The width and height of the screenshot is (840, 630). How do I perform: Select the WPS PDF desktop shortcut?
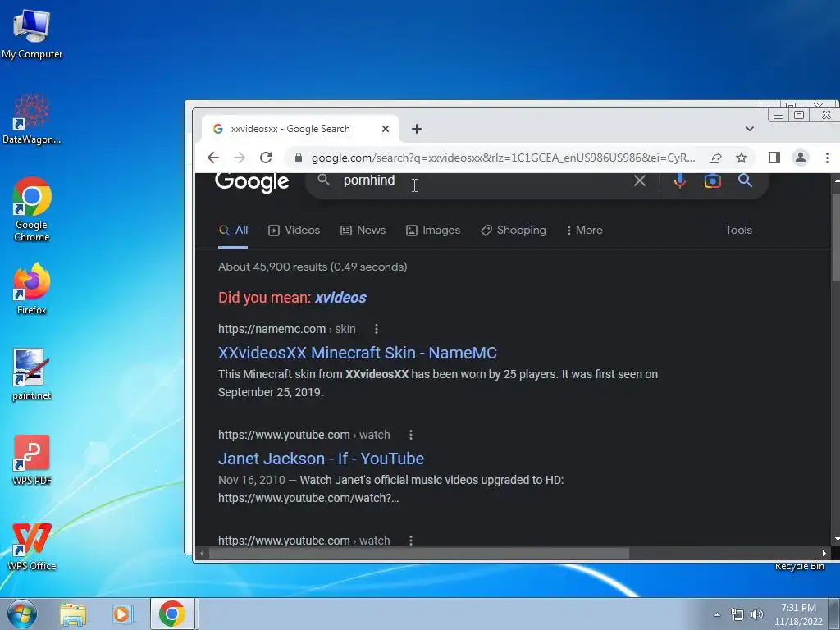point(32,459)
